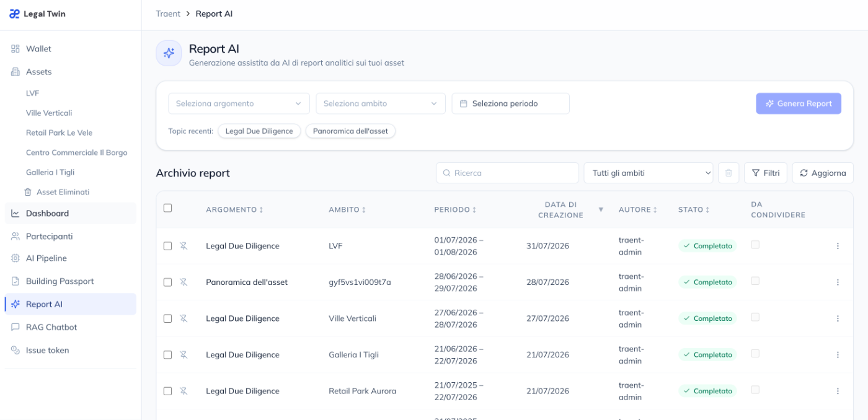Toggle Da condividere checkbox for LVF row

pyautogui.click(x=755, y=245)
